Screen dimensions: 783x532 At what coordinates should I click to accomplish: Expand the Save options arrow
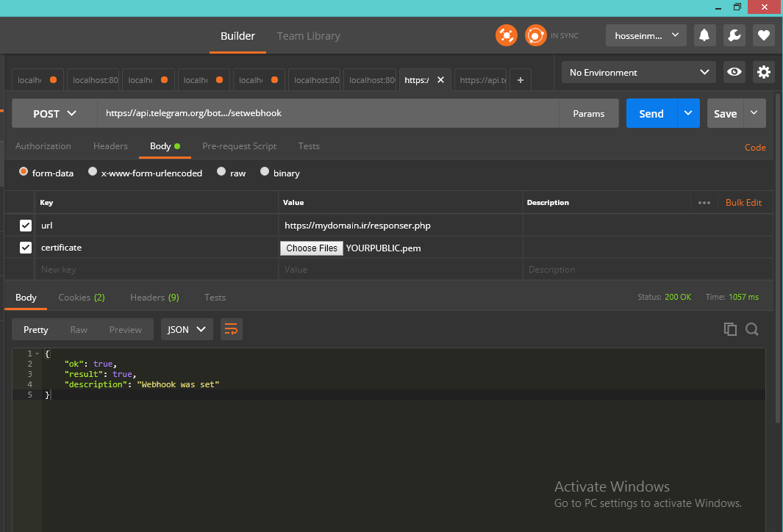click(x=754, y=113)
